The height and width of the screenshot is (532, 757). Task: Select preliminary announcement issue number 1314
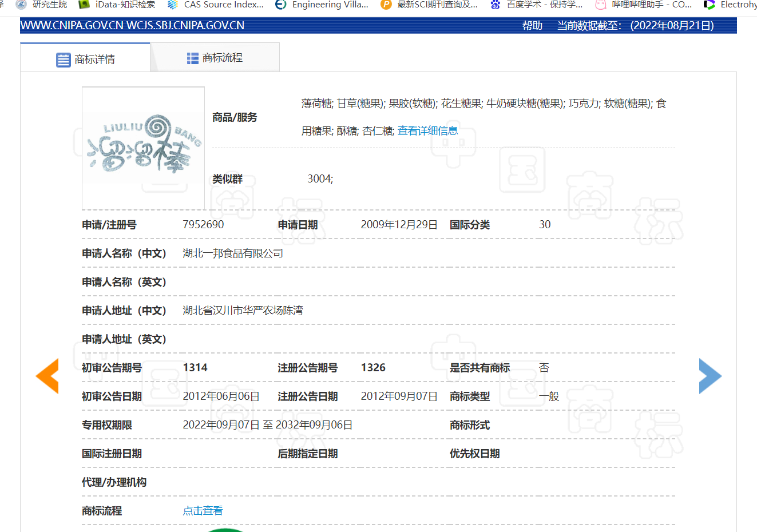click(195, 367)
